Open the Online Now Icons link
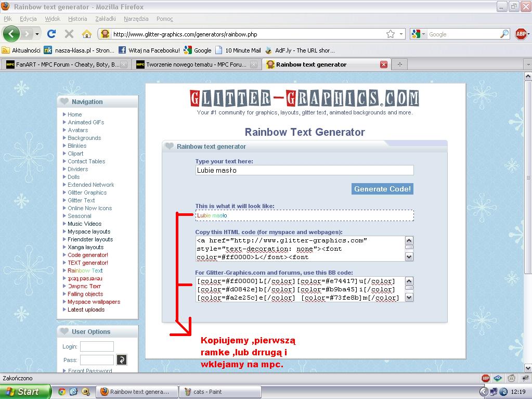This screenshot has height=399, width=532. tap(89, 208)
